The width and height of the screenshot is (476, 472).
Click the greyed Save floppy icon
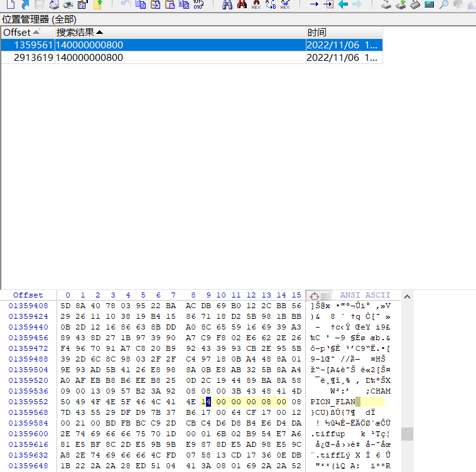click(x=40, y=4)
